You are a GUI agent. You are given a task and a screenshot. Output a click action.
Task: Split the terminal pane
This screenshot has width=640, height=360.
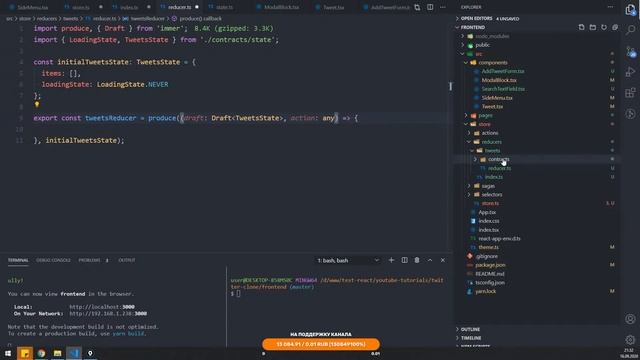(x=404, y=260)
